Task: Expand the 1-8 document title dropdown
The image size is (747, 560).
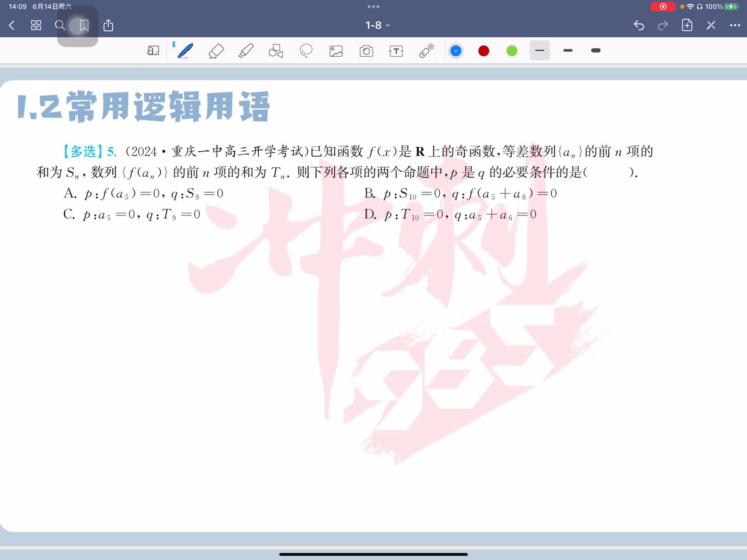Action: click(377, 25)
